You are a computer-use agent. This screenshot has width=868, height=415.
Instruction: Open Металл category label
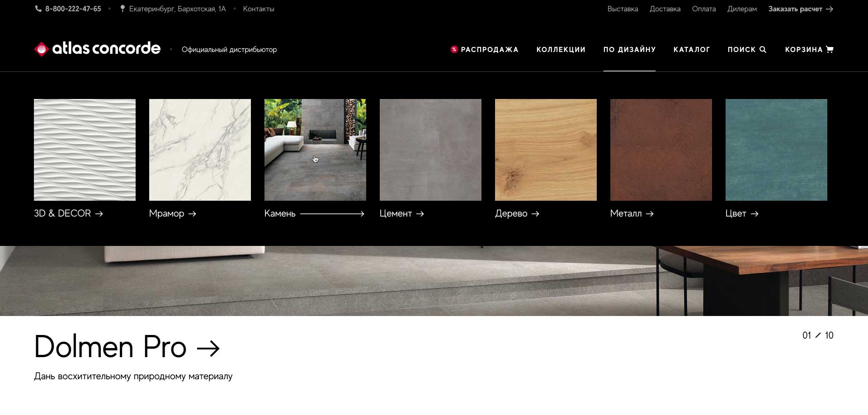pos(626,213)
